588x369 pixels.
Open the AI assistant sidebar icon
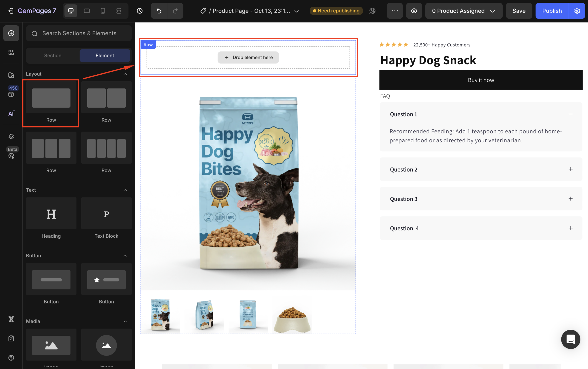11,113
